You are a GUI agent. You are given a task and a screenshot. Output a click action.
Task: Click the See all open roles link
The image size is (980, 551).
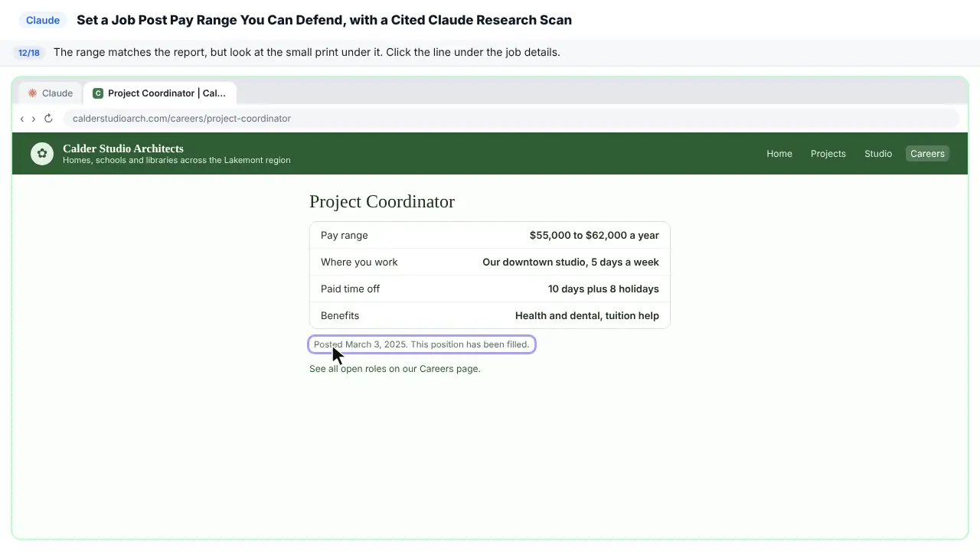(x=395, y=369)
